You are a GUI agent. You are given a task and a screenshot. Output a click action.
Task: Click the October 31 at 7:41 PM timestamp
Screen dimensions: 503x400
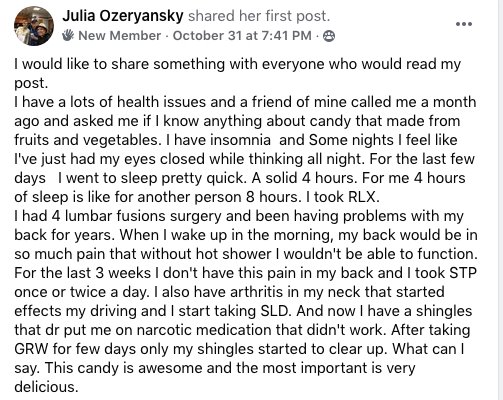click(x=242, y=35)
